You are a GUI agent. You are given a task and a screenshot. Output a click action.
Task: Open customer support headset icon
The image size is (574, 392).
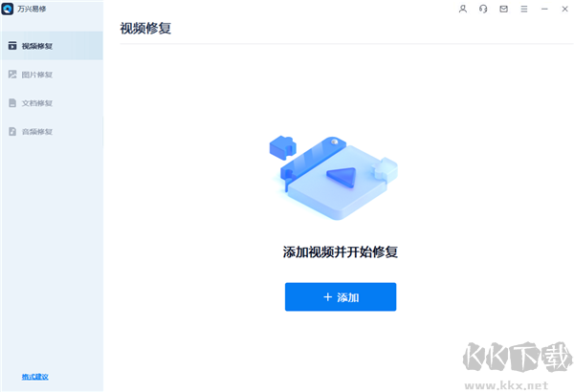[x=483, y=9]
